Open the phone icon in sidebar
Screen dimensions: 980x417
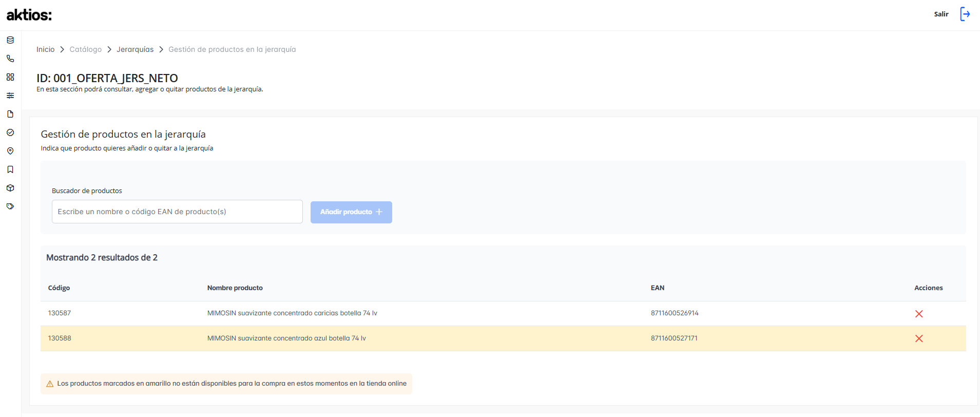pos(10,59)
